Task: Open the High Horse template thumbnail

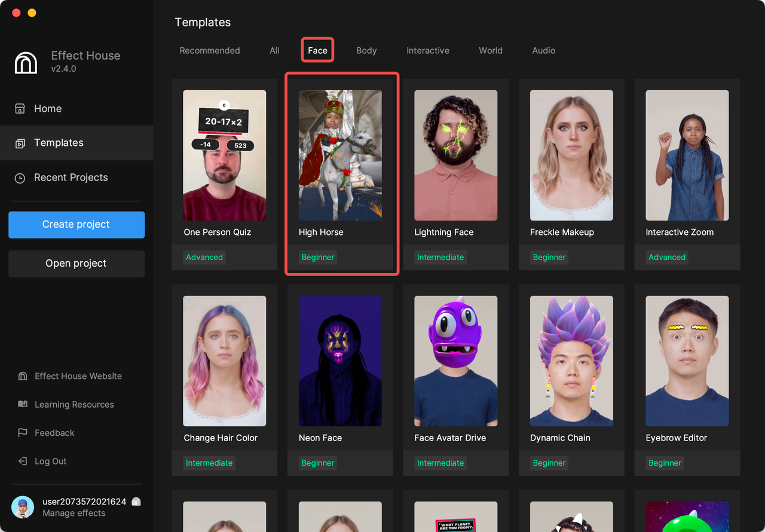Action: (x=340, y=155)
